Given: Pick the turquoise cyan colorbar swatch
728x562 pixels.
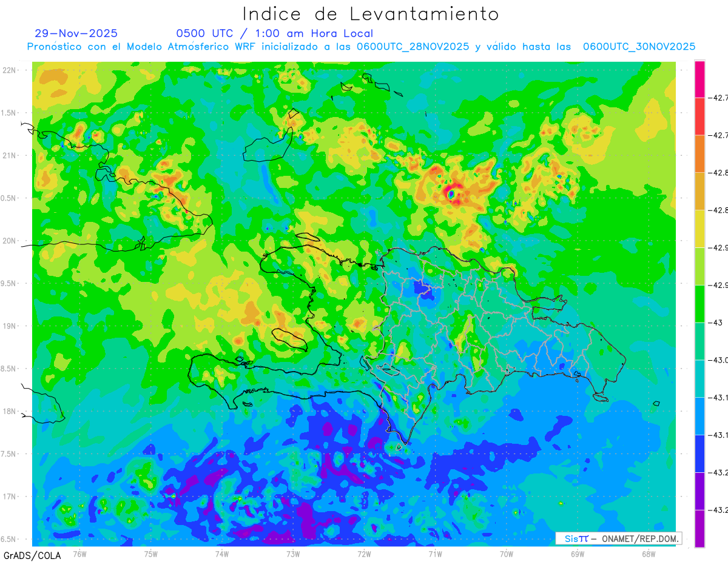Looking at the screenshot, I should tap(699, 379).
